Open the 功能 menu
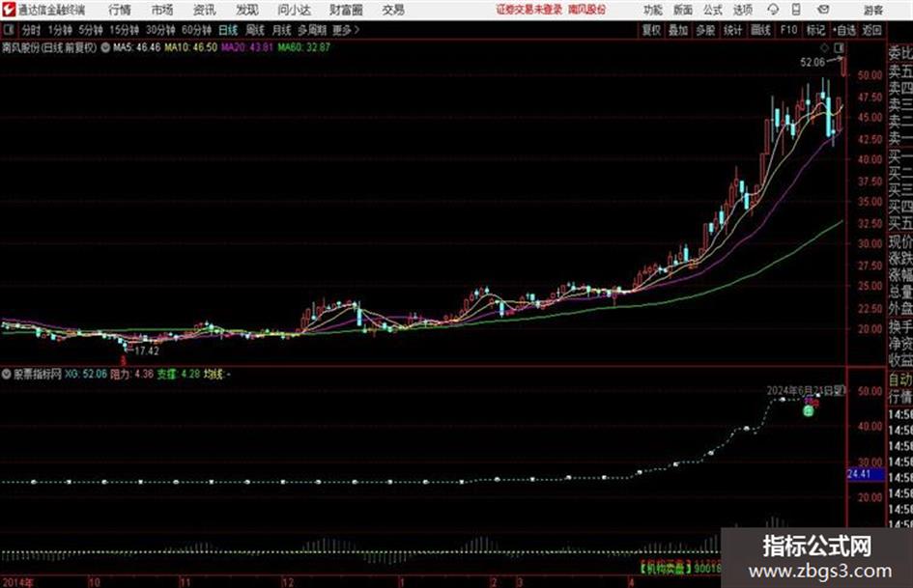The image size is (913, 588). coord(653,10)
